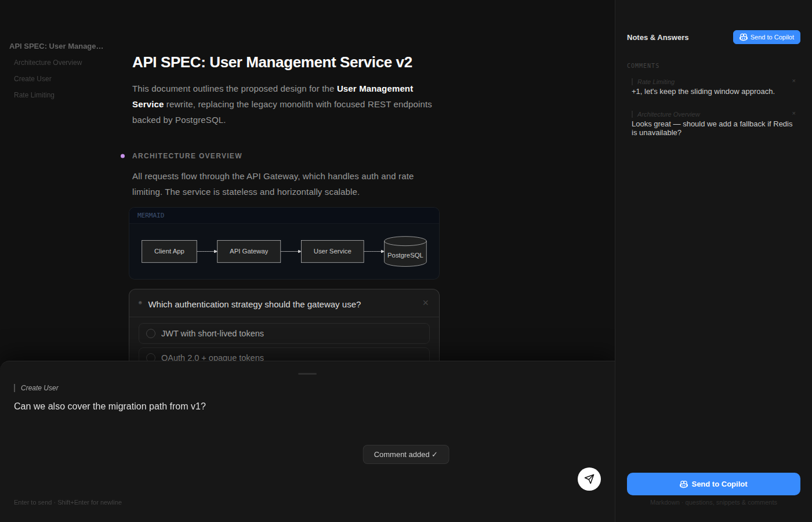Click the Client App diagram node
The height and width of the screenshot is (522, 812).
[x=169, y=251]
